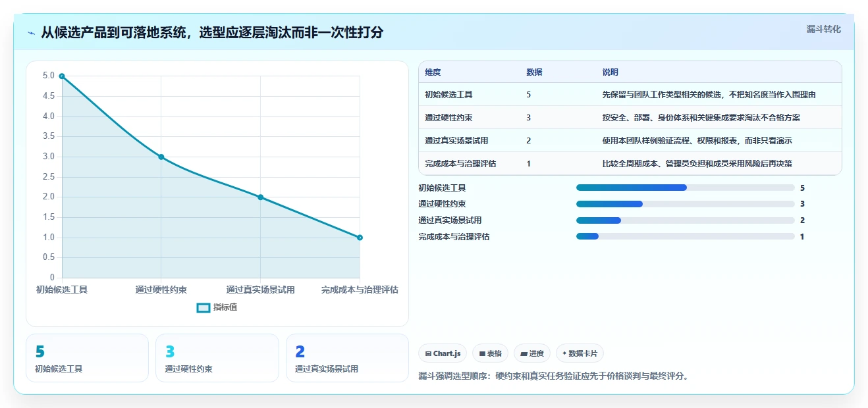Click description starting 按安全、部署、身份体系
The image size is (868, 408).
[701, 118]
